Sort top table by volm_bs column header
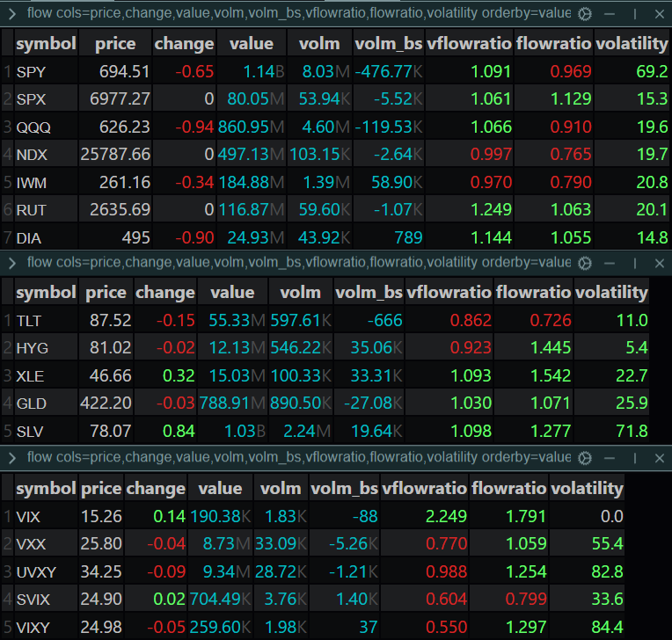 click(389, 43)
